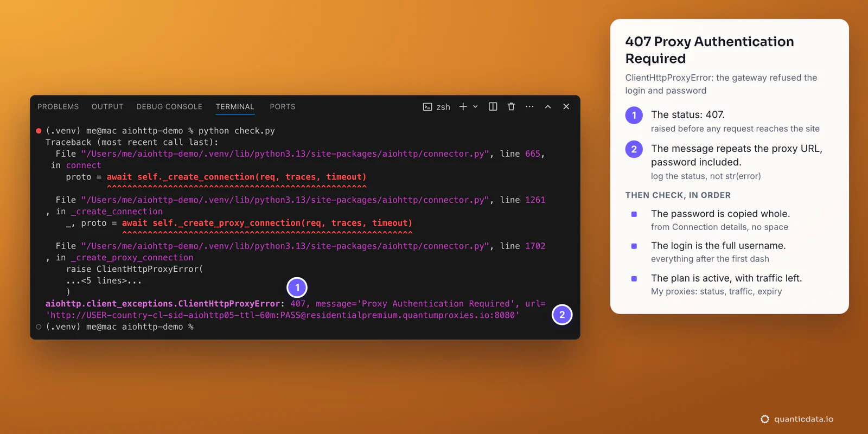Click the 'aiohttp.client_exceptions.ClientHttpProxyError' error name

163,304
